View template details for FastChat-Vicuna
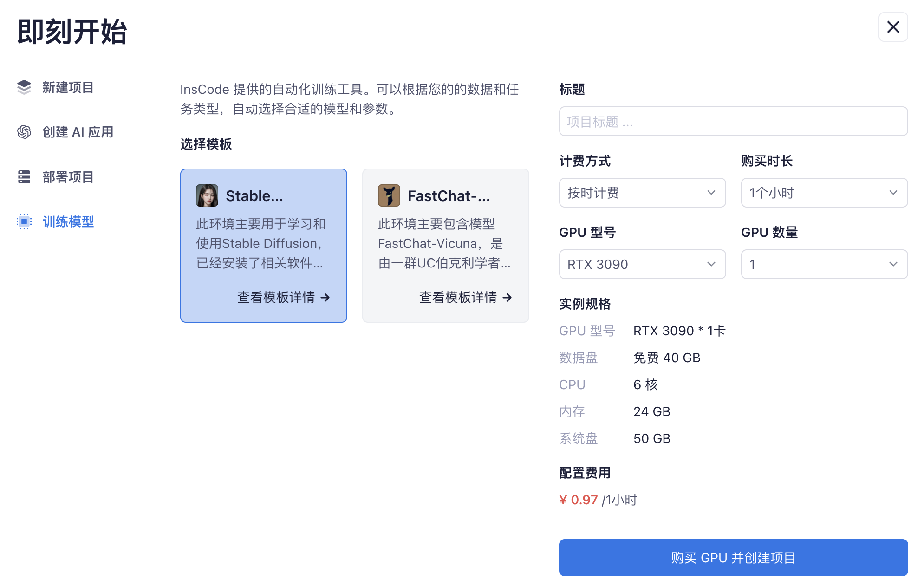Viewport: 924px width, 586px height. tap(466, 297)
